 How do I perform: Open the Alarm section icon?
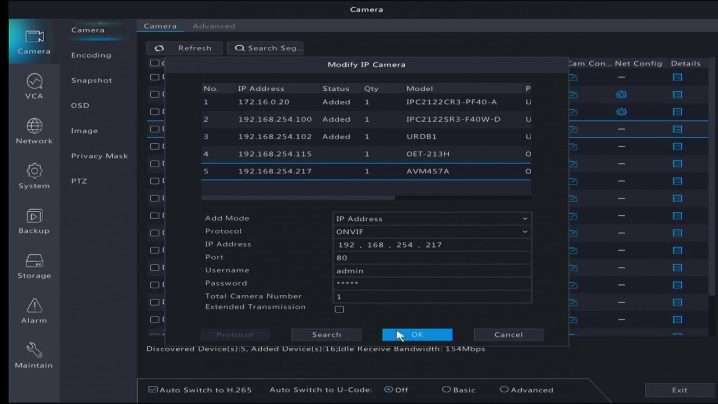pos(34,310)
